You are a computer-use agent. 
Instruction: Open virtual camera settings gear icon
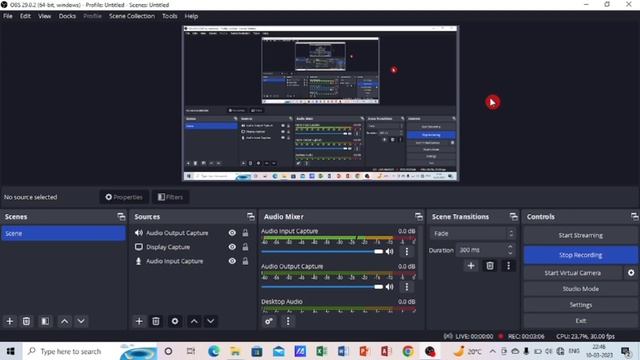(x=631, y=273)
